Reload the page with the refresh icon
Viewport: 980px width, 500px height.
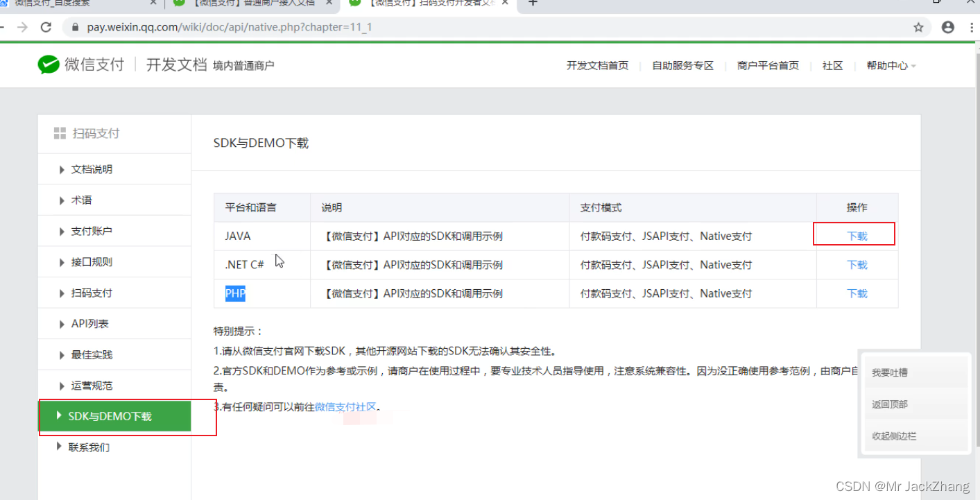click(x=46, y=27)
